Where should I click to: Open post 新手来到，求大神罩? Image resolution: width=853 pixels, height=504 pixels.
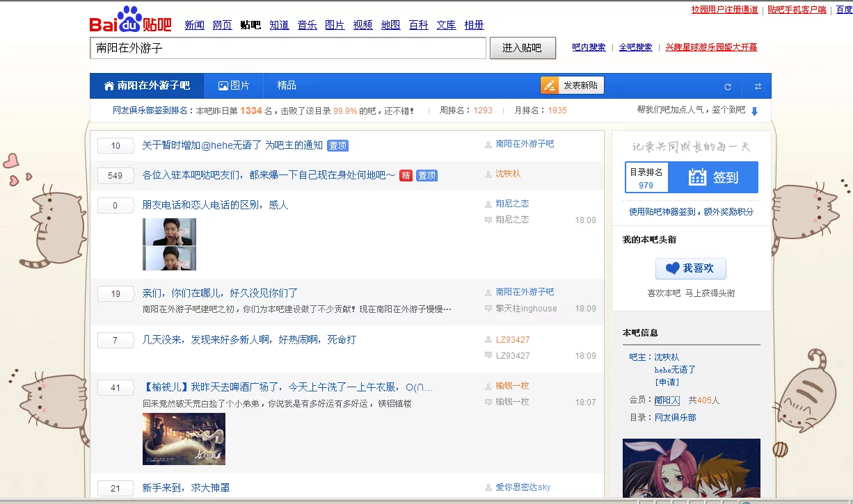[x=186, y=488]
